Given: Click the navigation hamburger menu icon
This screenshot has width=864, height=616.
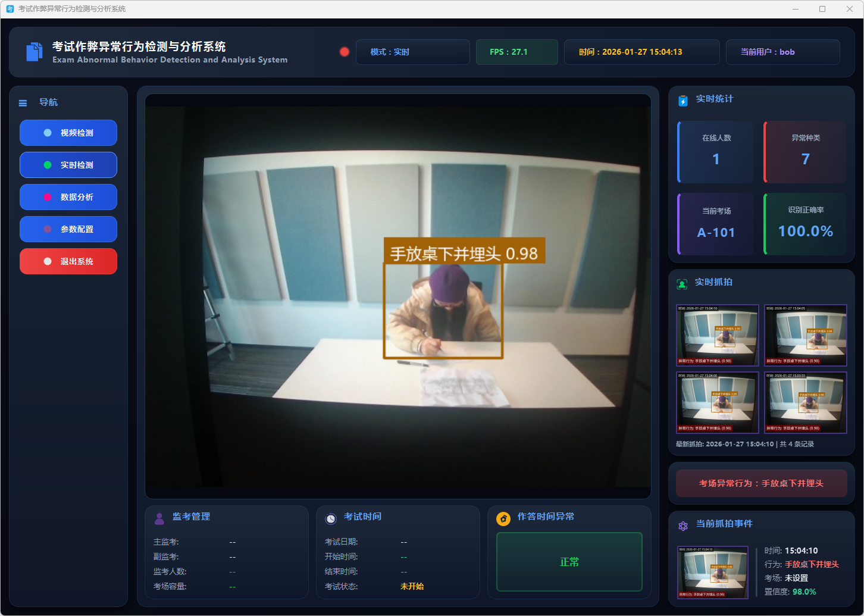Looking at the screenshot, I should point(23,103).
